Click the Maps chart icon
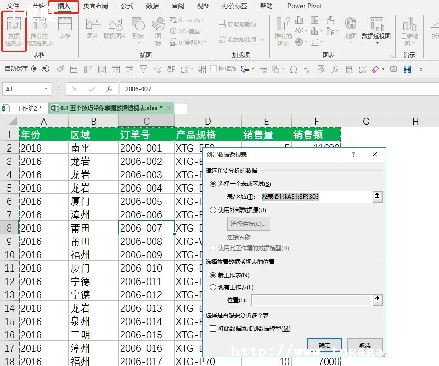This screenshot has height=366, width=439. pyautogui.click(x=350, y=28)
